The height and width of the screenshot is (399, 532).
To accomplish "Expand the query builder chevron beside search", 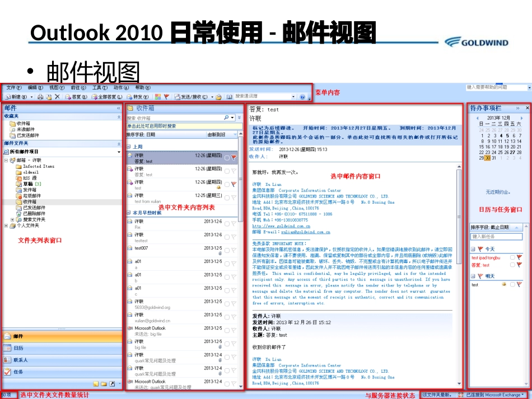I will click(240, 118).
